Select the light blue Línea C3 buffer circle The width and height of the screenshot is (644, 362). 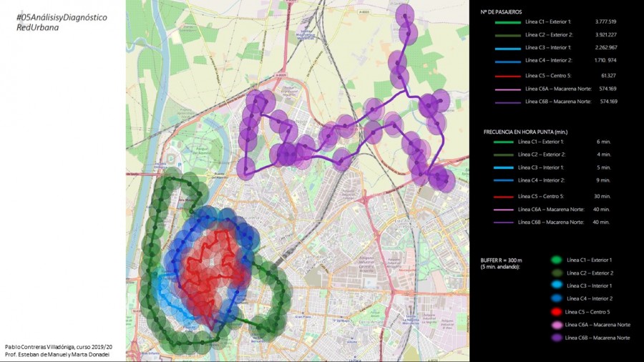556,285
